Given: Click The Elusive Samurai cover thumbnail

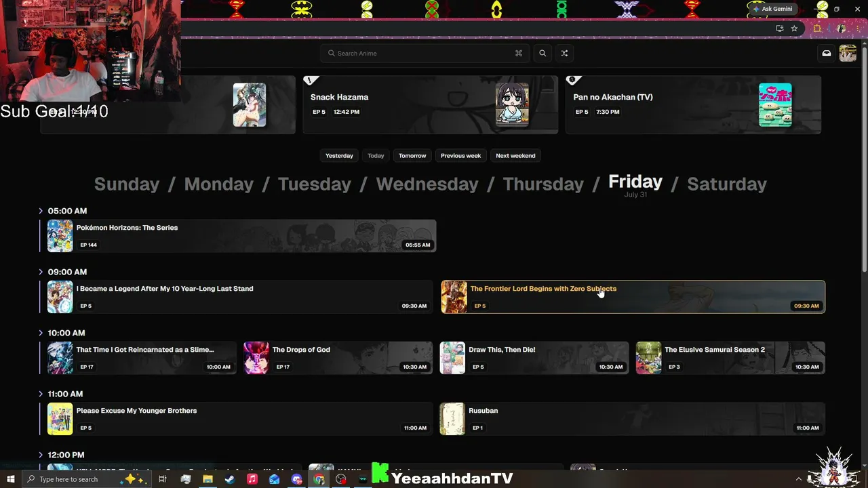Looking at the screenshot, I should pyautogui.click(x=648, y=358).
